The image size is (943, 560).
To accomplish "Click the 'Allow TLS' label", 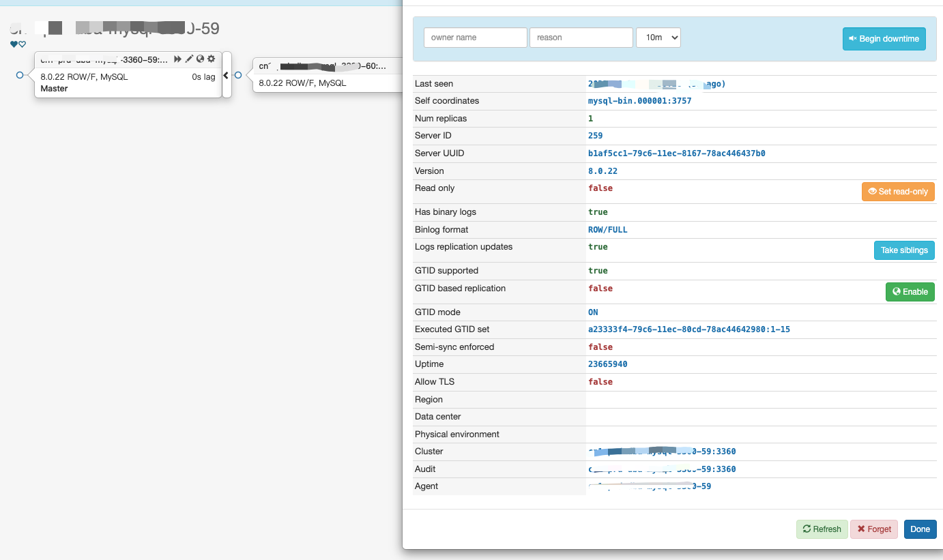I will [434, 382].
